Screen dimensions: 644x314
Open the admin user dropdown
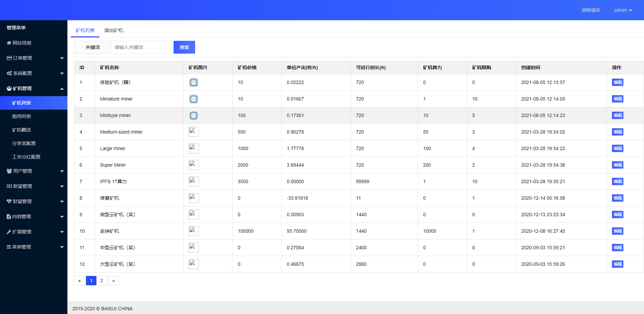(623, 10)
